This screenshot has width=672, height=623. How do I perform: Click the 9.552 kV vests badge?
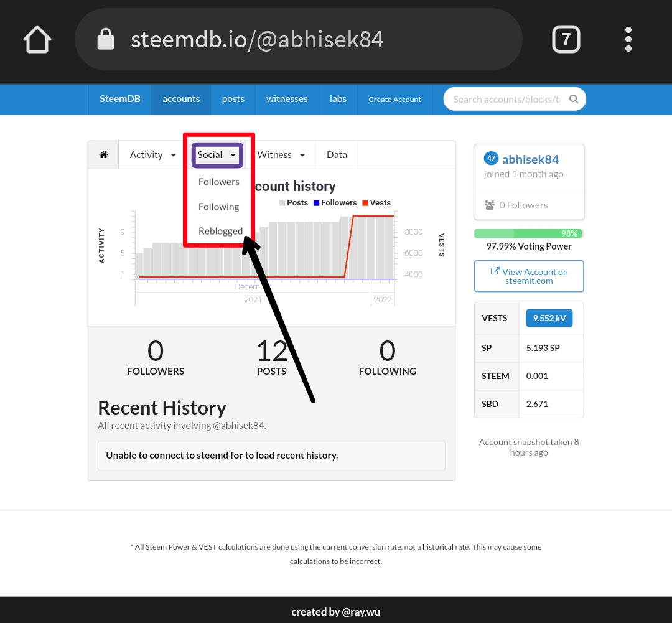(549, 318)
